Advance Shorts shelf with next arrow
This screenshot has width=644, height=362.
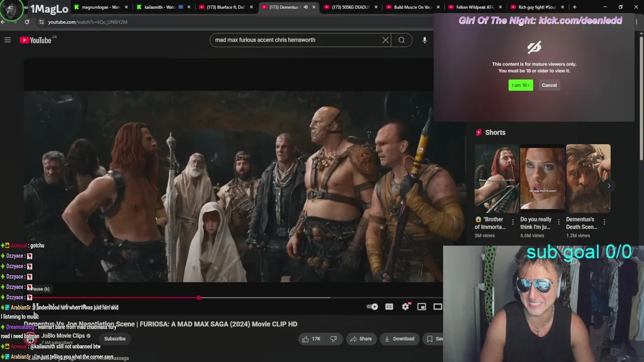pyautogui.click(x=609, y=186)
